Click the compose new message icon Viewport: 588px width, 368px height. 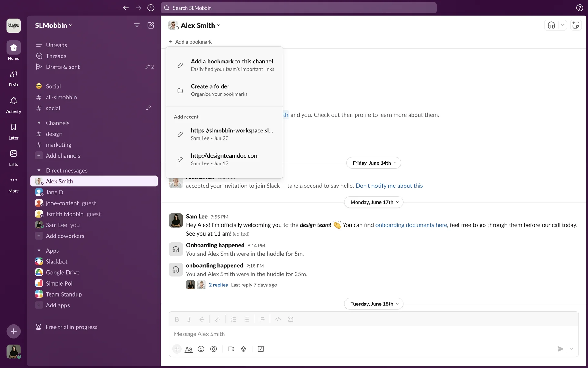click(x=151, y=25)
